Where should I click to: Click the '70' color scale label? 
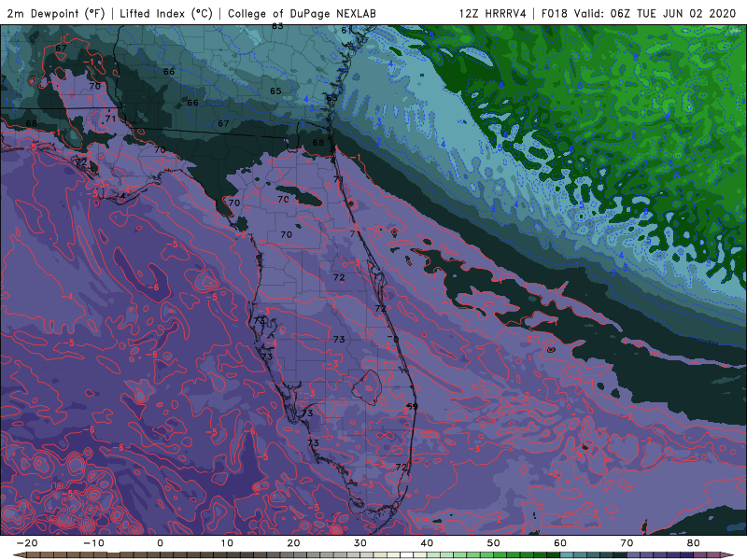[x=627, y=543]
